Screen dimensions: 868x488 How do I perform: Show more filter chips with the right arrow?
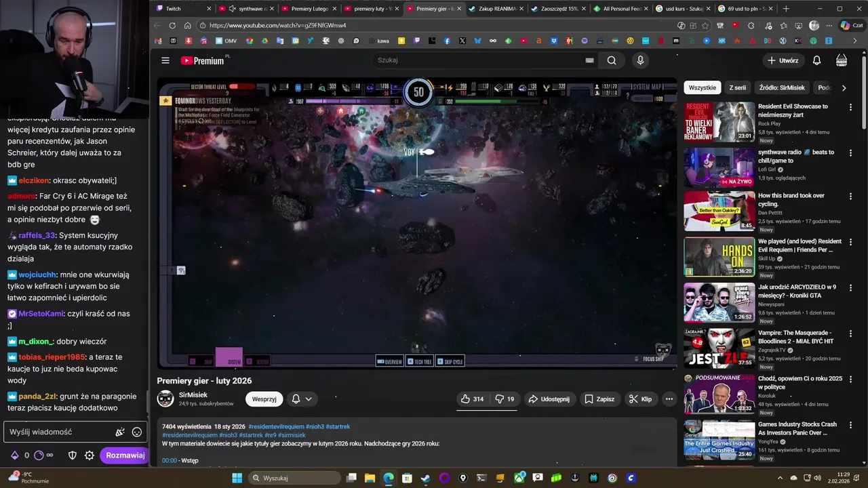(x=844, y=88)
